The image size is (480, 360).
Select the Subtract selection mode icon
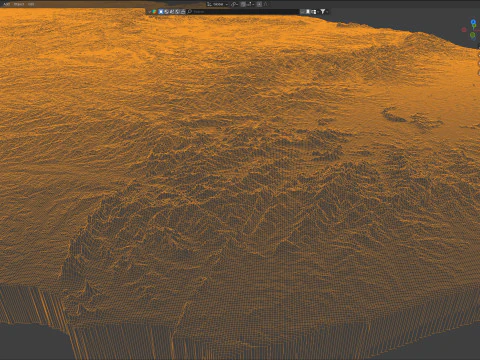pos(172,12)
